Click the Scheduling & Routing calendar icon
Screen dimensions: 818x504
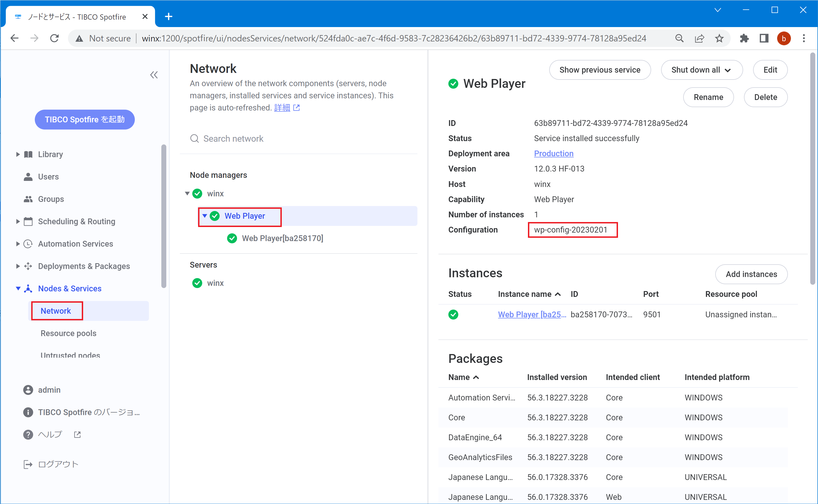coord(28,221)
